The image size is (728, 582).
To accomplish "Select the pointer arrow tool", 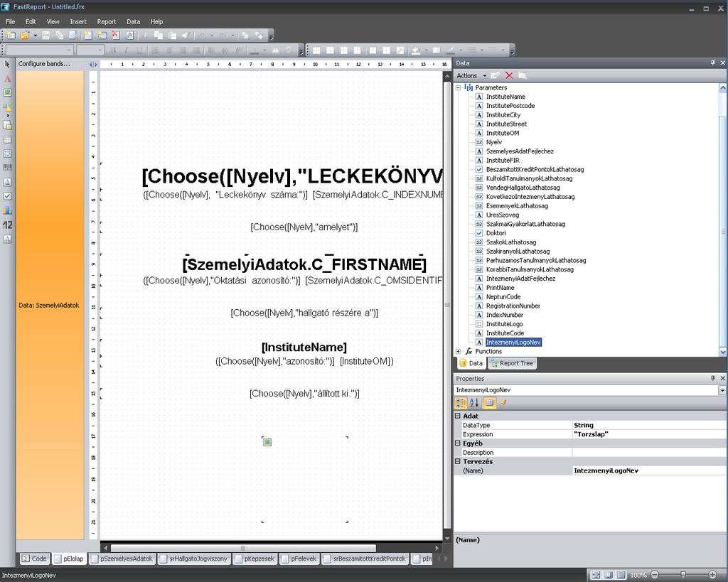I will [x=7, y=64].
